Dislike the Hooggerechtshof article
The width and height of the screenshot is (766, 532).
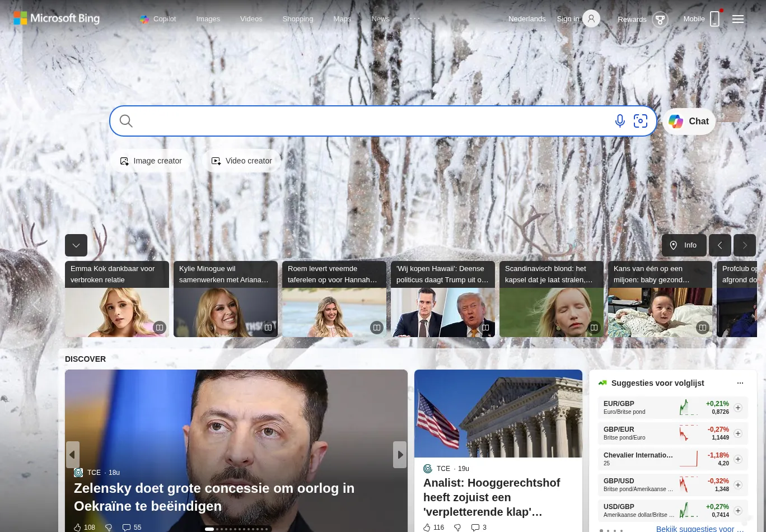(457, 528)
